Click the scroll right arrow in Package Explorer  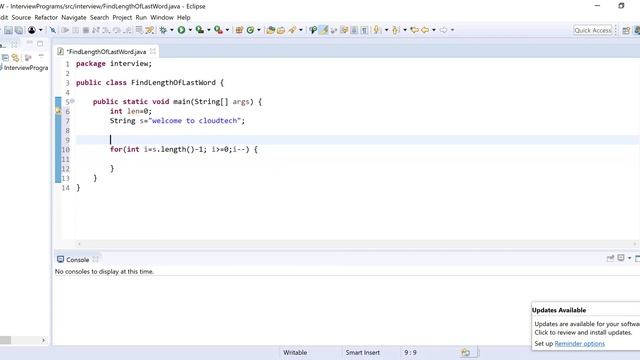(x=44, y=340)
